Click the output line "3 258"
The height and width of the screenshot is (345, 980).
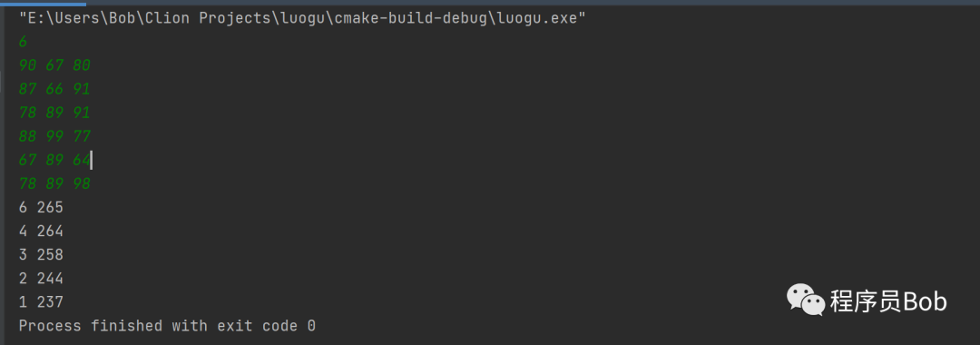(41, 255)
